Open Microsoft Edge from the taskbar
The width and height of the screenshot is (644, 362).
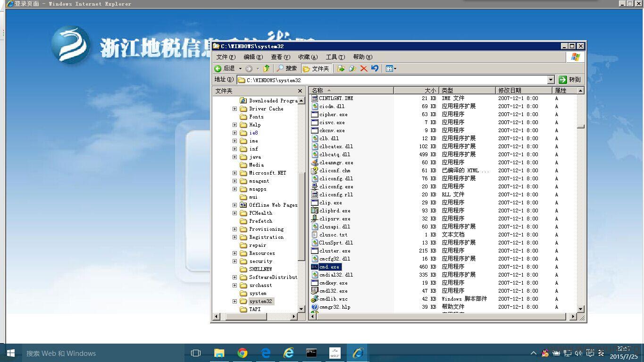266,353
